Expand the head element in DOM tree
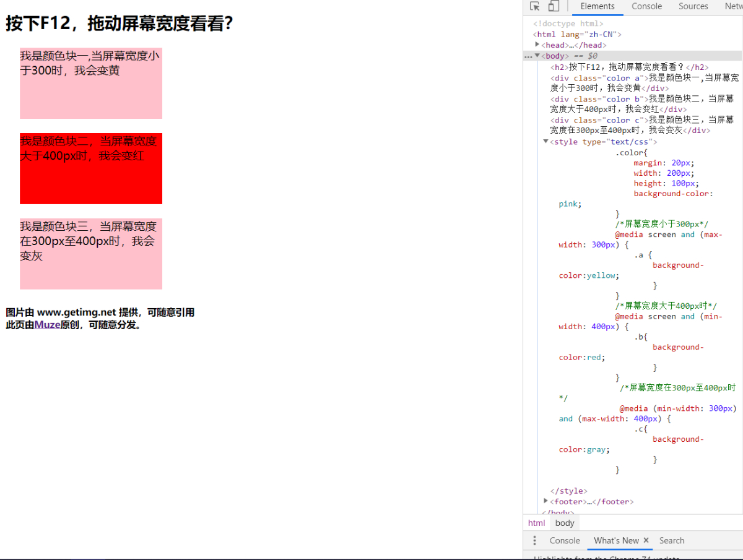 [x=537, y=45]
